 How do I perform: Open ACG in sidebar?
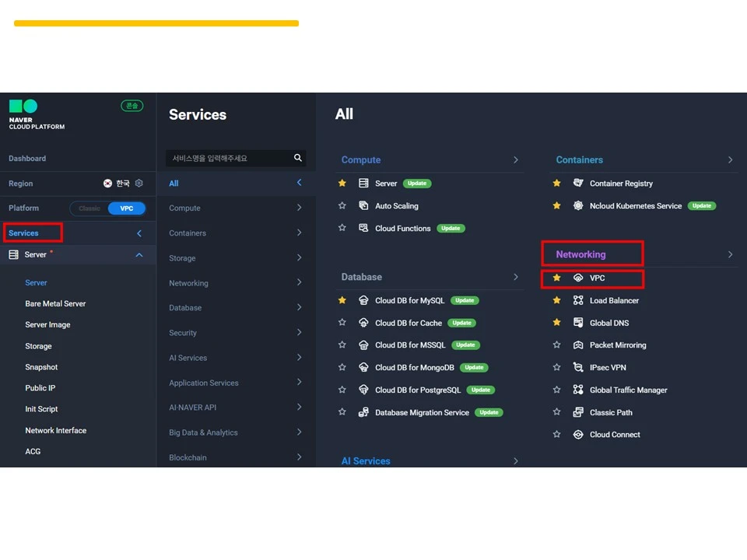pos(33,451)
